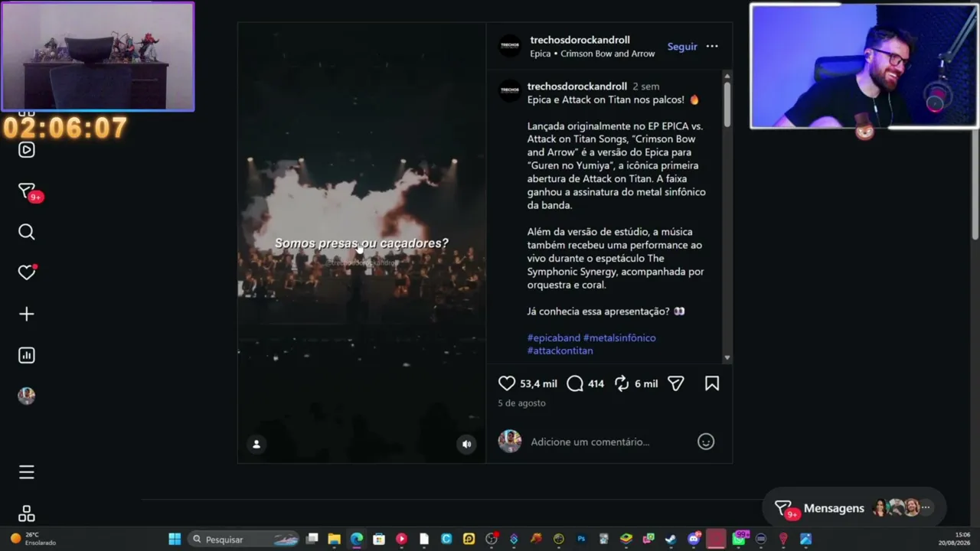This screenshot has height=551, width=980.
Task: Open the Instagram search panel
Action: coord(27,232)
